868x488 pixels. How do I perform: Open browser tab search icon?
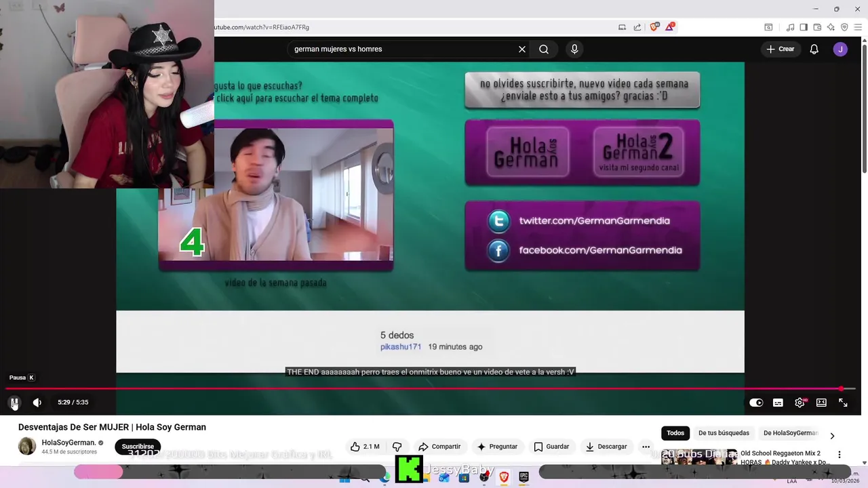pyautogui.click(x=768, y=27)
